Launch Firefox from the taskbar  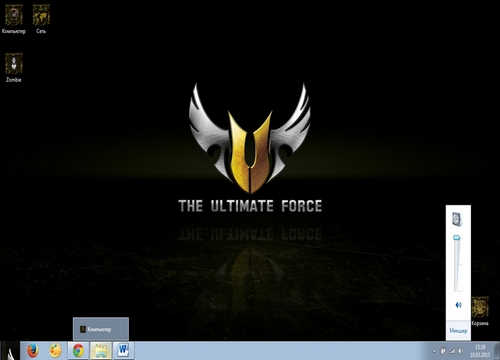tap(33, 351)
